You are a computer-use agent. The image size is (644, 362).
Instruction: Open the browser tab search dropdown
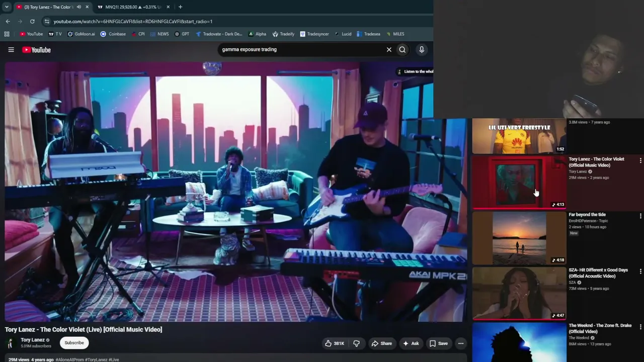pos(7,7)
